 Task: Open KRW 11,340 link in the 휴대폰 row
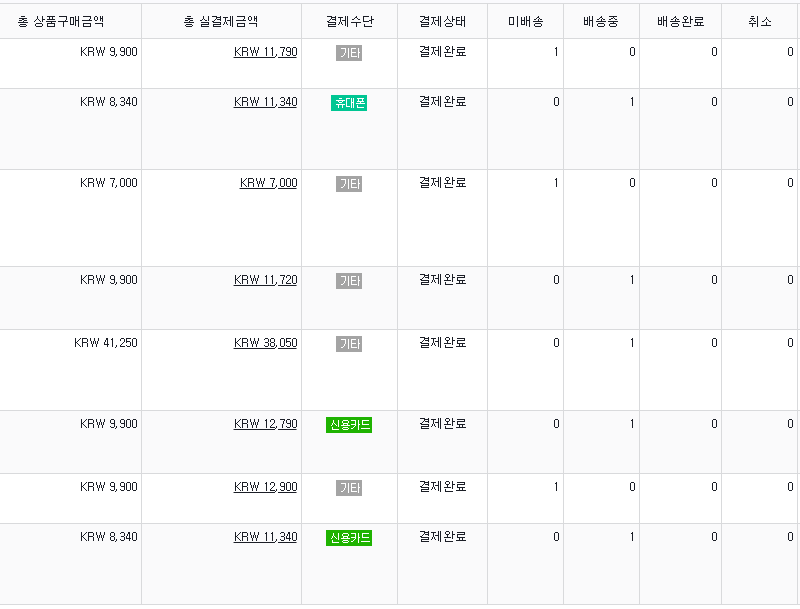click(265, 102)
